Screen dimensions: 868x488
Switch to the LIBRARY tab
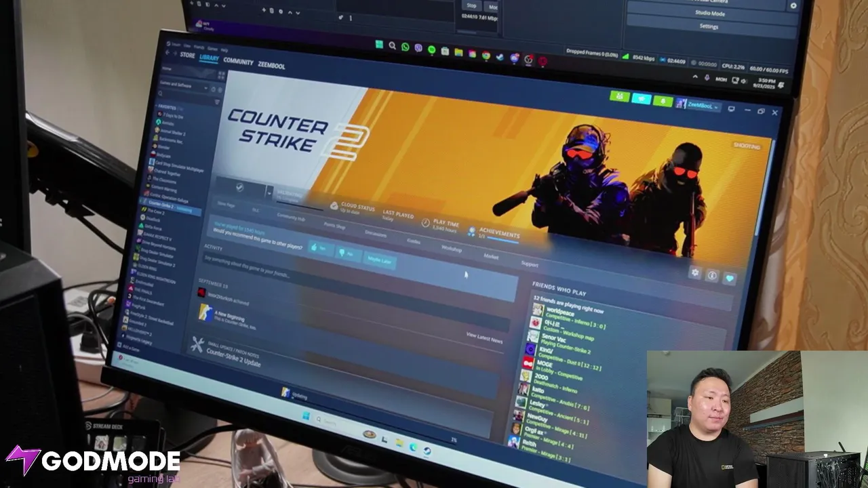pos(209,59)
